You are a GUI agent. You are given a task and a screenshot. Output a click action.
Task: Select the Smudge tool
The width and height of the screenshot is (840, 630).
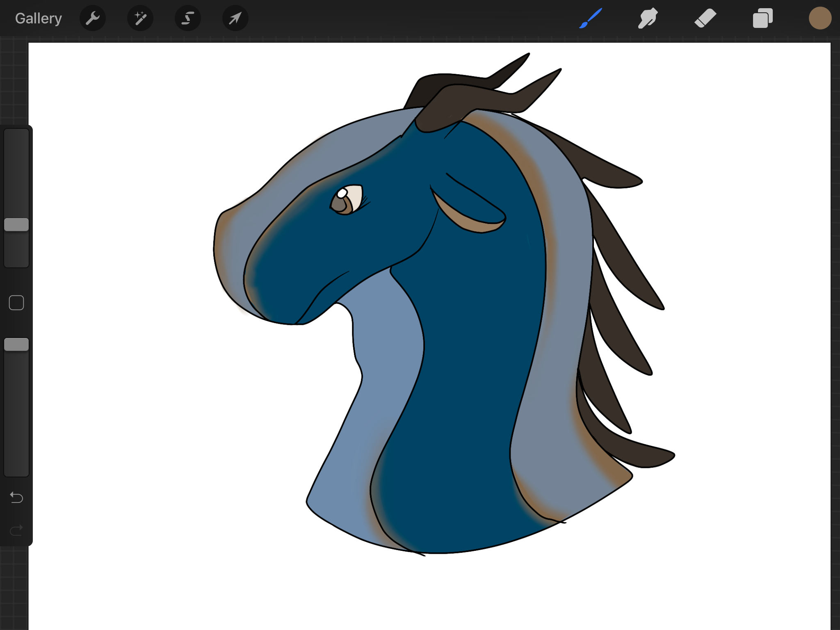pos(648,18)
